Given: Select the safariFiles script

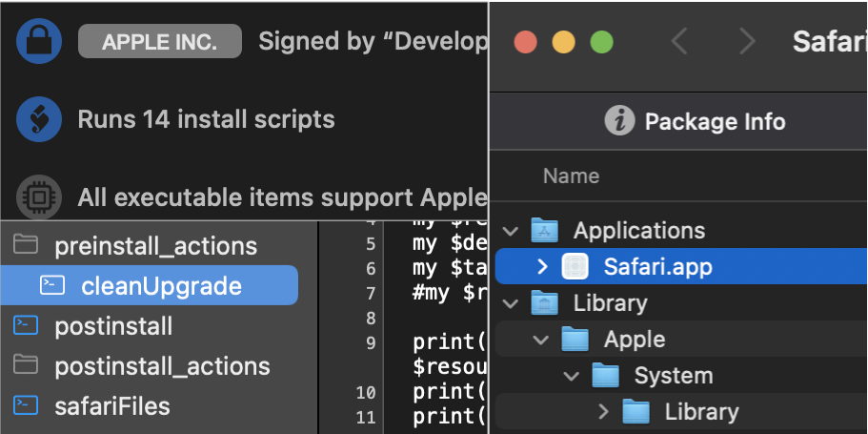Looking at the screenshot, I should pyautogui.click(x=112, y=406).
